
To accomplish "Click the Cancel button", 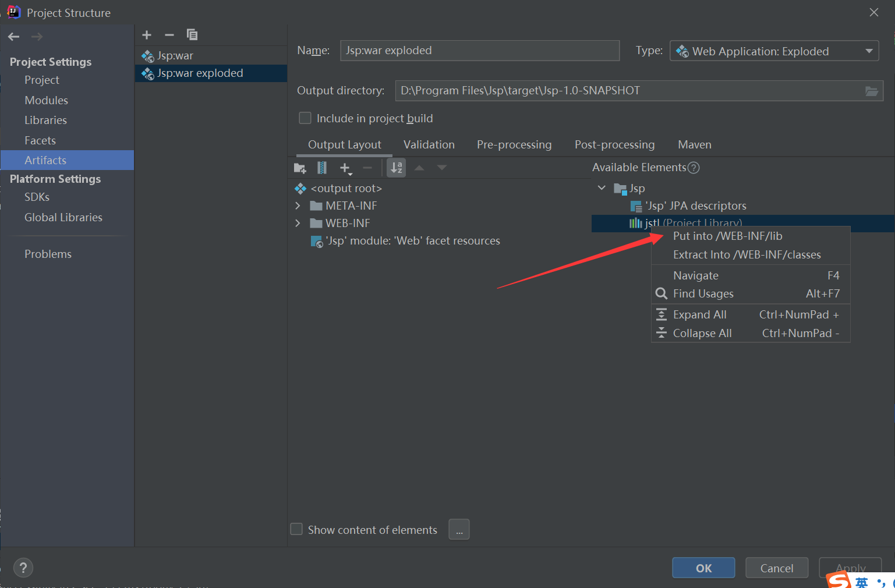I will point(777,568).
